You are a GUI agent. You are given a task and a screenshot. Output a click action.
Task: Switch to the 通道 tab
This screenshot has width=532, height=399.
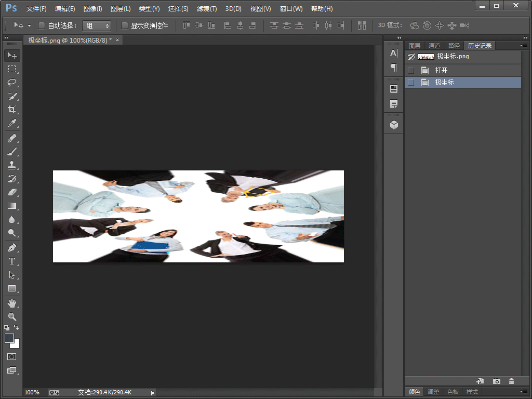click(434, 46)
